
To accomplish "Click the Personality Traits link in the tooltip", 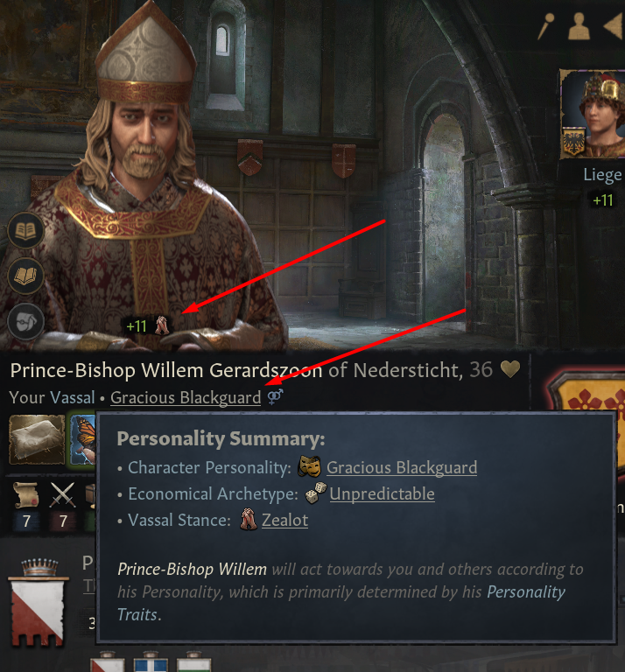I will [x=341, y=603].
